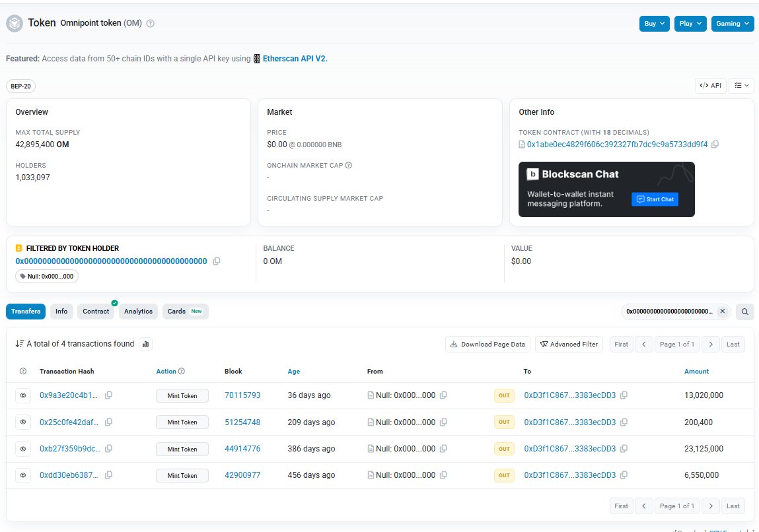Switch to the Contract tab
759x532 pixels.
click(x=96, y=312)
